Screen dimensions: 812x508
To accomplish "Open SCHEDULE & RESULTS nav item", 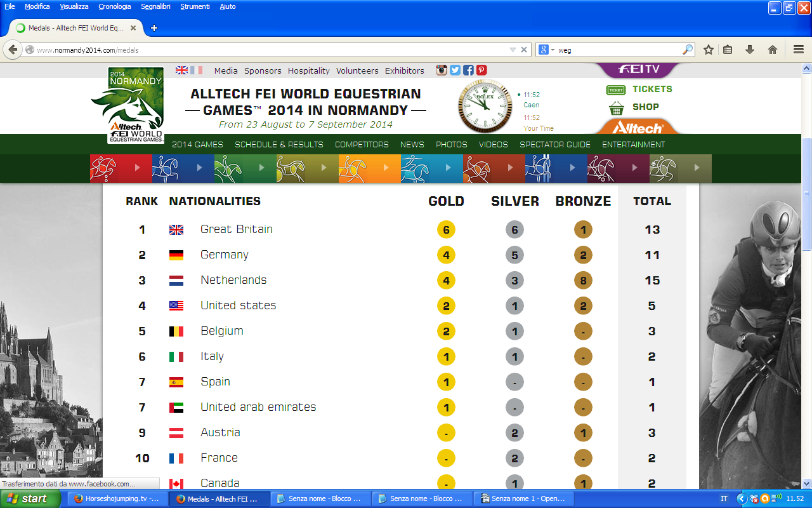I will 279,145.
